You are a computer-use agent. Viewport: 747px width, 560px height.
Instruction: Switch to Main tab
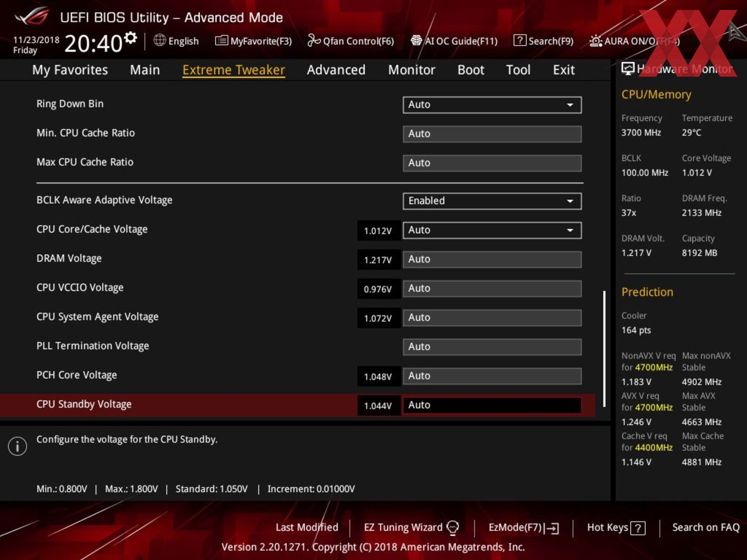(x=145, y=70)
